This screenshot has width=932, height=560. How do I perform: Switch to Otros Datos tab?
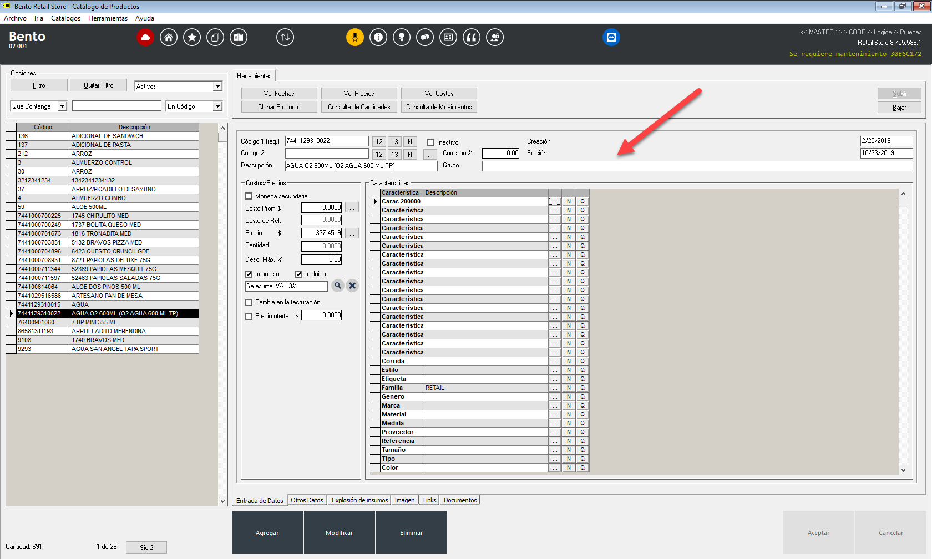(x=307, y=500)
